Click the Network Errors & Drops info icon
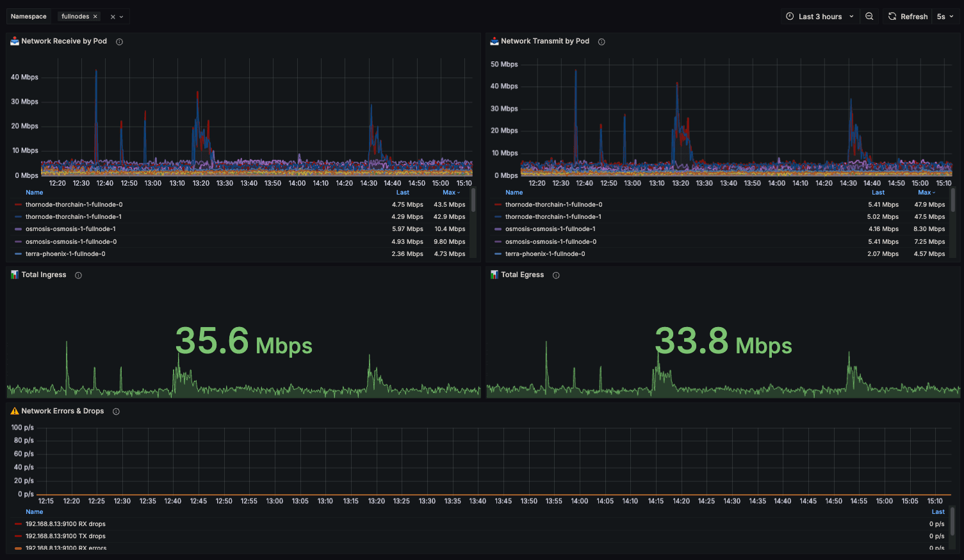Screen dimensions: 964x560 (x=116, y=412)
